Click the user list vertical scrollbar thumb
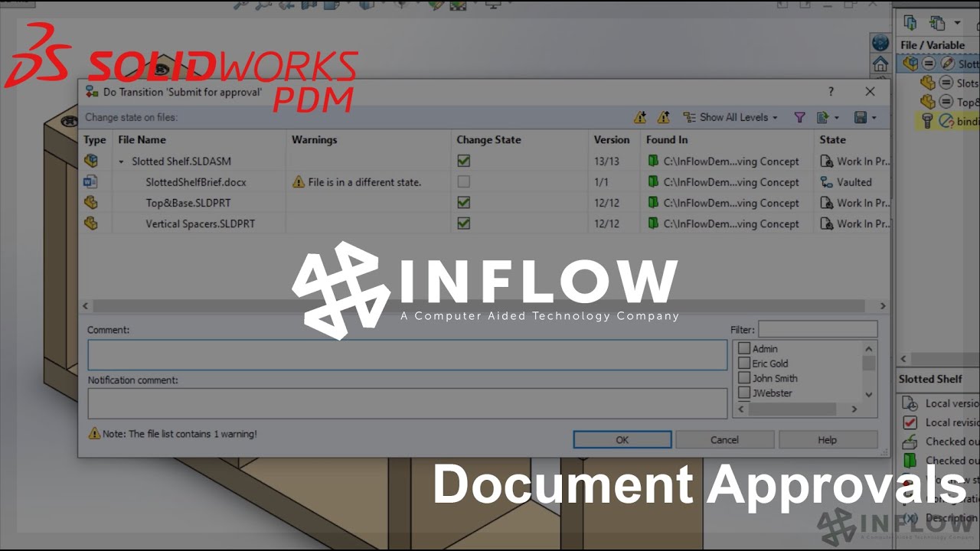This screenshot has width=980, height=551. pyautogui.click(x=869, y=362)
